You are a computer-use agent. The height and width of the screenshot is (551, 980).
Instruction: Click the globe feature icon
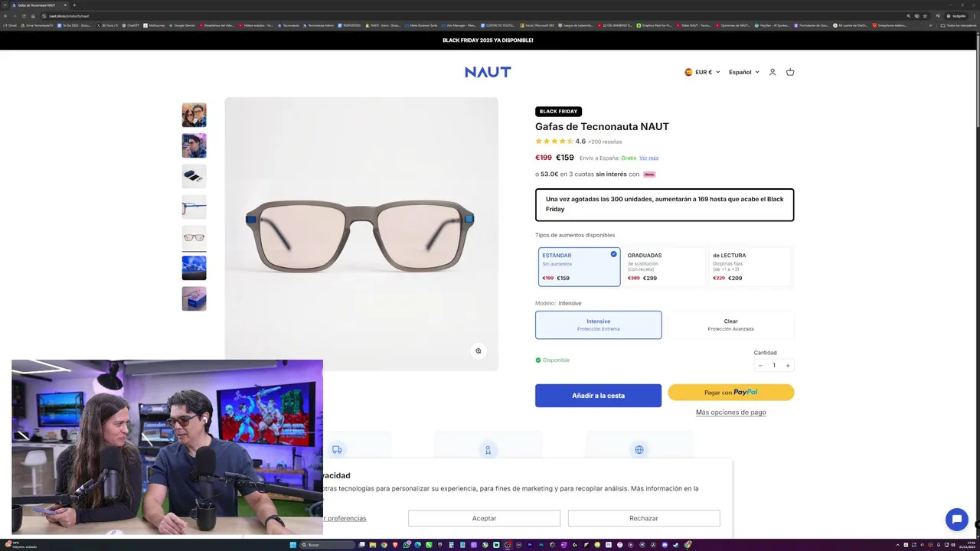coord(639,450)
